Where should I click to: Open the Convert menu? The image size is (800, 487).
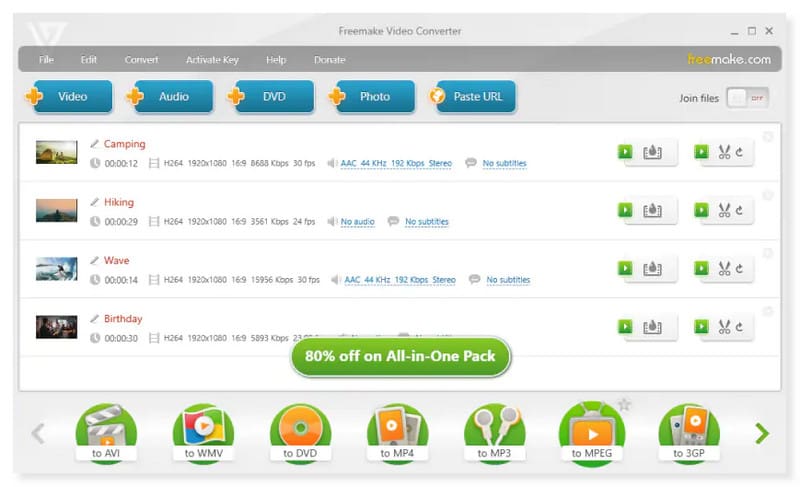pos(141,60)
